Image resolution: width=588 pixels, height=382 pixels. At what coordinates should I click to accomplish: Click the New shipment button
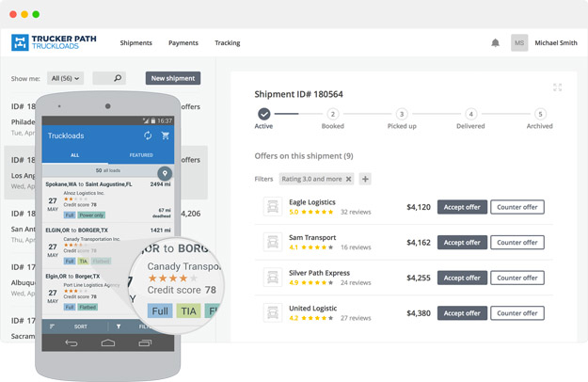173,78
